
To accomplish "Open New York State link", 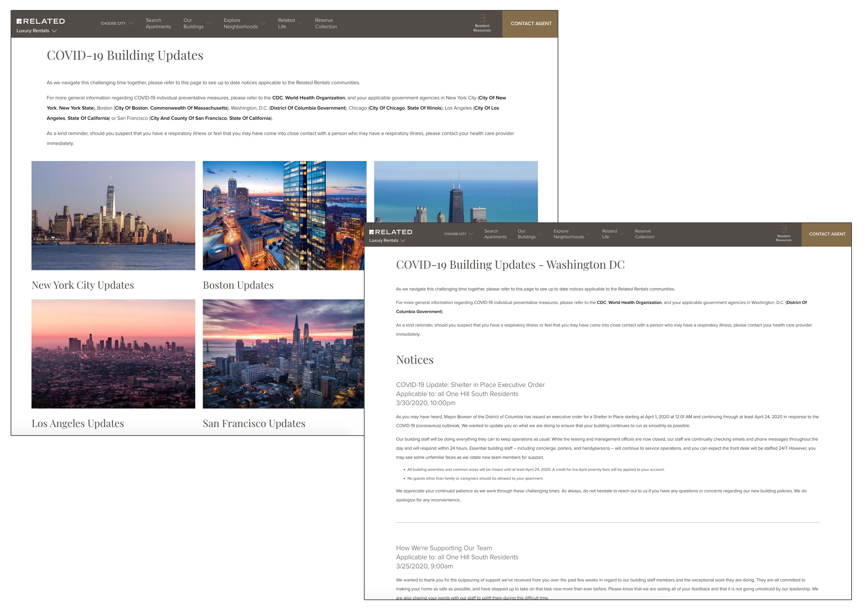I will click(76, 108).
